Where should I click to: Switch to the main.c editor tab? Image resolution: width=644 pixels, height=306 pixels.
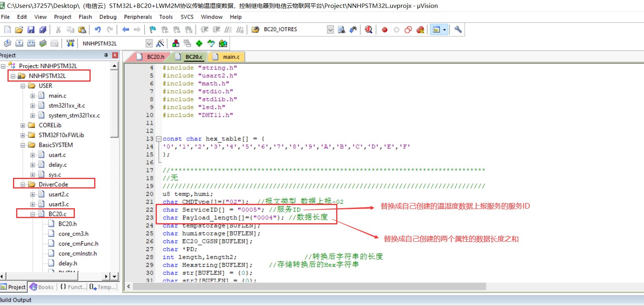click(x=227, y=57)
